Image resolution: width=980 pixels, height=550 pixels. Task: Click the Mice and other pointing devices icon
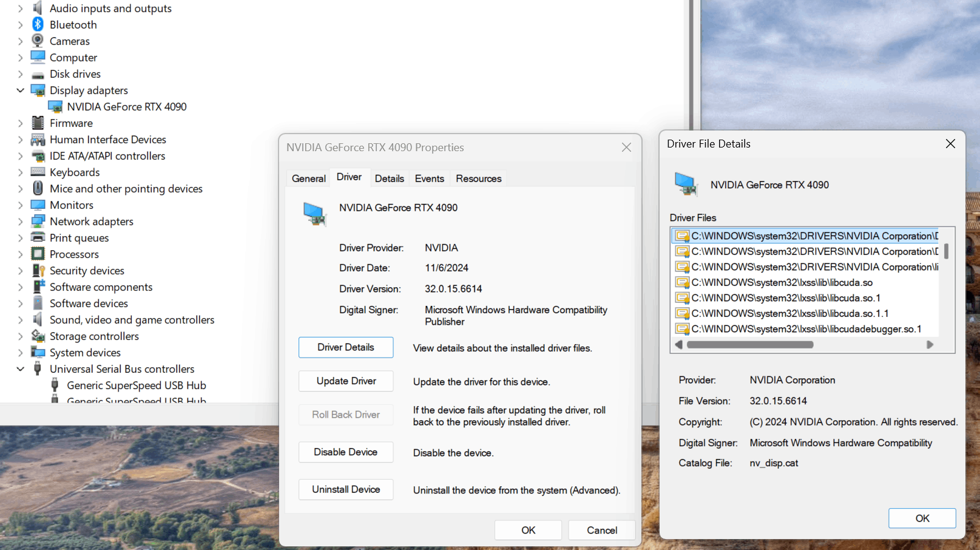pos(38,188)
